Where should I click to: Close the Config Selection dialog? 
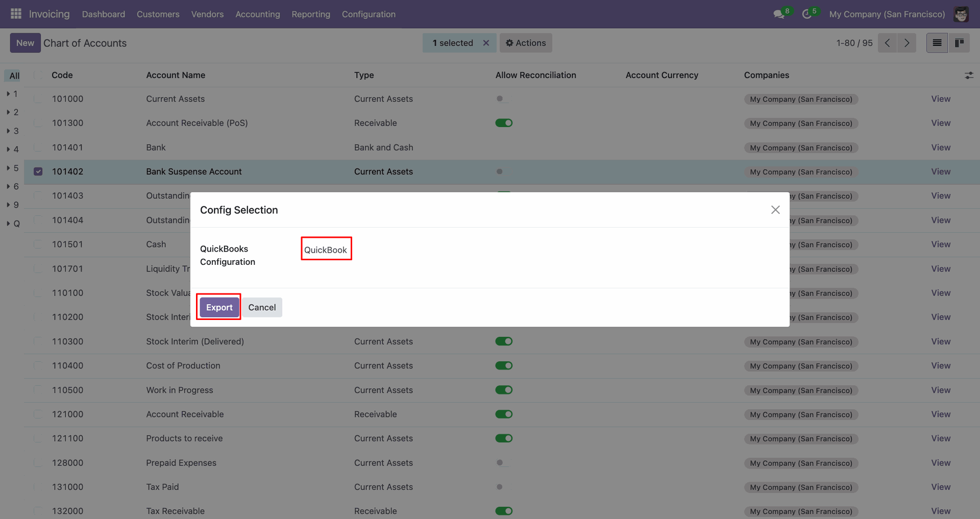click(775, 210)
